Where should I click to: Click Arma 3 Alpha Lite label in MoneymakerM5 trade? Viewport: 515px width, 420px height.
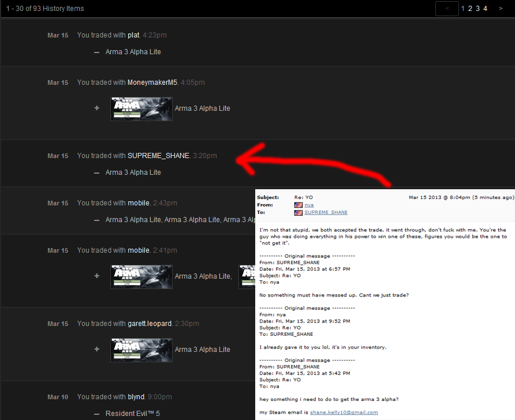pos(202,108)
